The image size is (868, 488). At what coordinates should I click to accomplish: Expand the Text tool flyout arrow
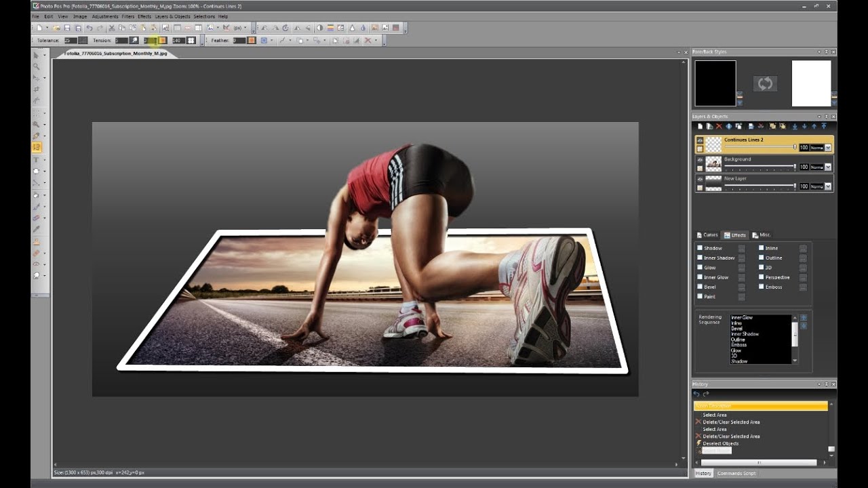[x=45, y=159]
